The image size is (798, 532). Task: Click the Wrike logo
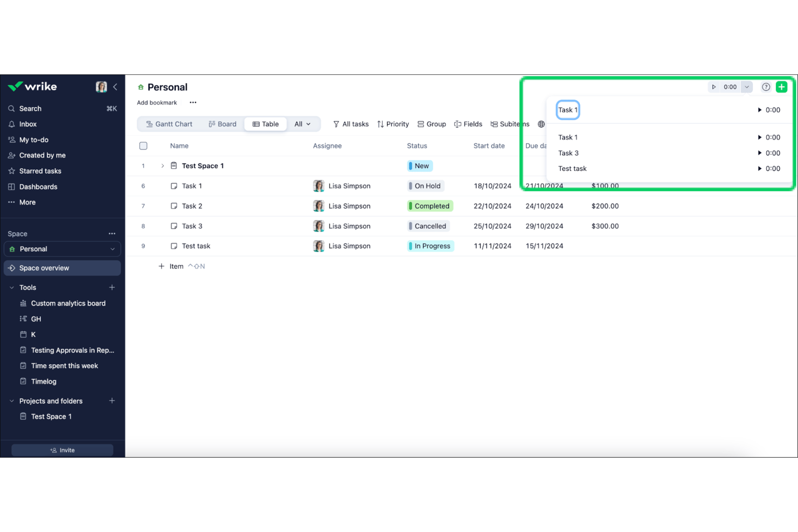tap(32, 87)
